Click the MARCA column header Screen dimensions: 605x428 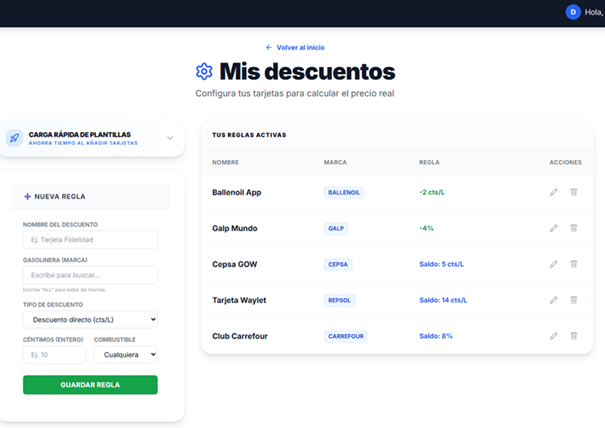pos(335,162)
